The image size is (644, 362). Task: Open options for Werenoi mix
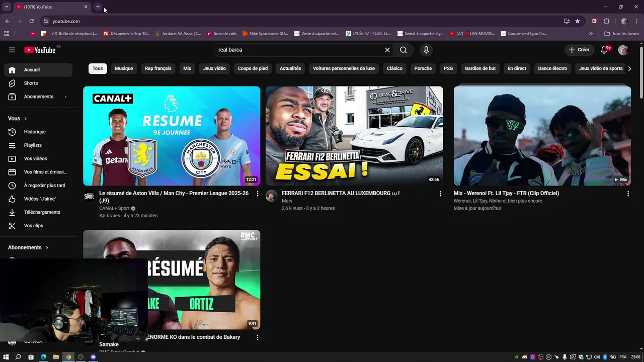coord(628,194)
